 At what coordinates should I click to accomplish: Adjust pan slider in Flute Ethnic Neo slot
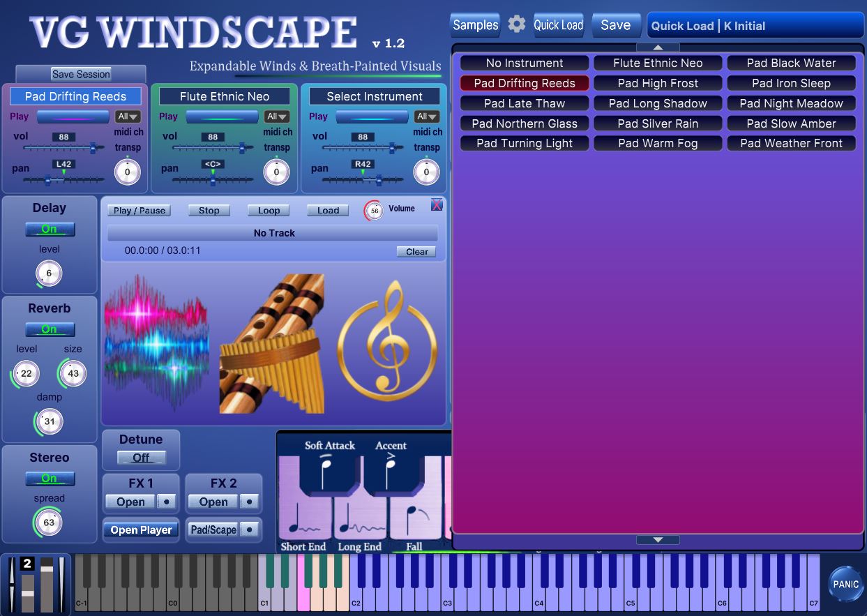213,179
